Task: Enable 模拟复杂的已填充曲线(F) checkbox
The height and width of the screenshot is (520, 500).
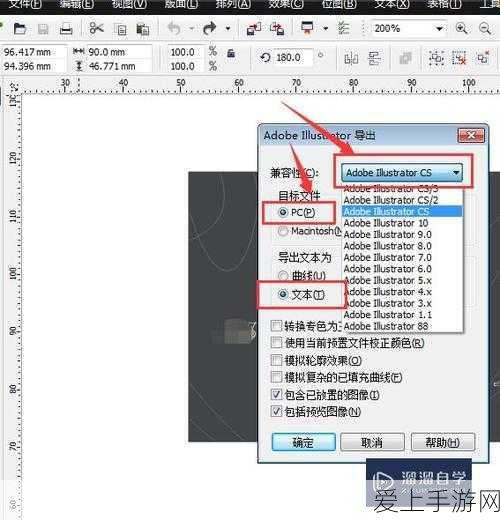Action: (276, 377)
